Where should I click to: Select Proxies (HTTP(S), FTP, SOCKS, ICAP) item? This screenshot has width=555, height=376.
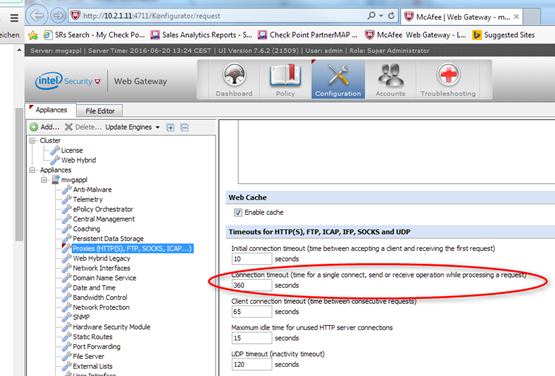pyautogui.click(x=132, y=249)
